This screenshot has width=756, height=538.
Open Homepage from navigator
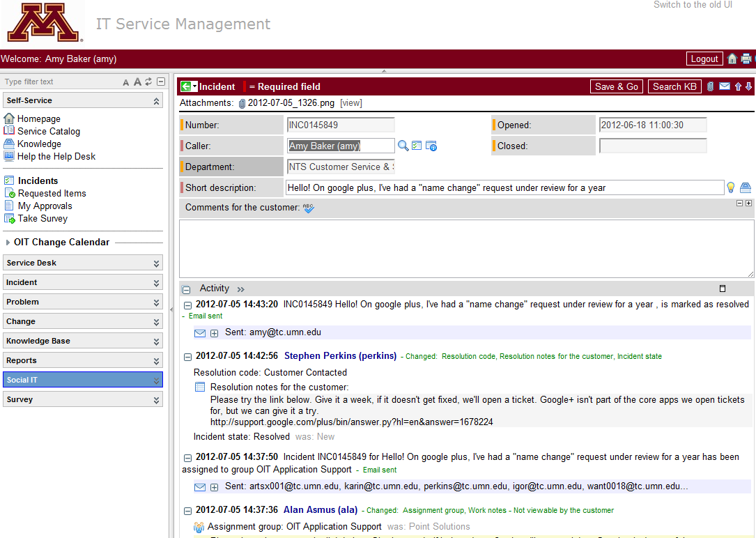(39, 118)
